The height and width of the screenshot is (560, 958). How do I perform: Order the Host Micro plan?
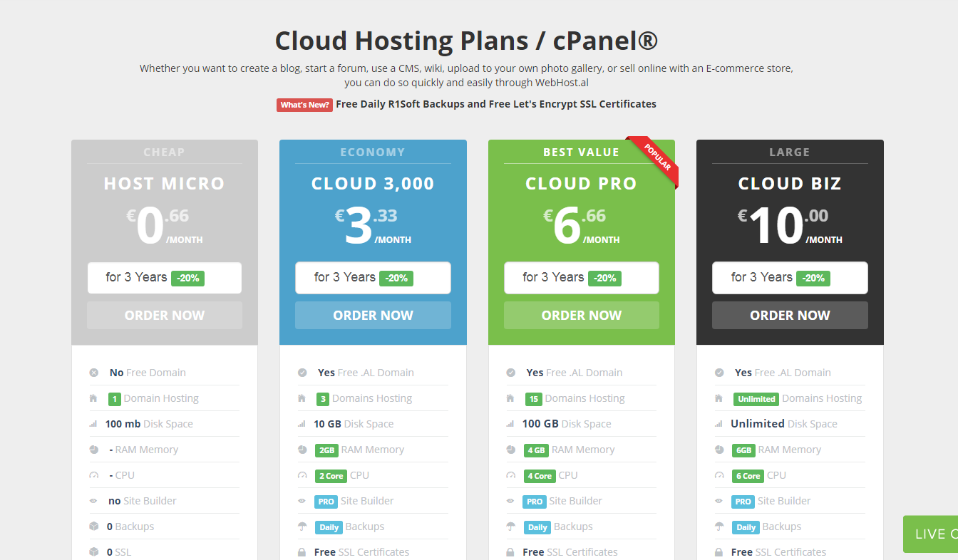165,315
